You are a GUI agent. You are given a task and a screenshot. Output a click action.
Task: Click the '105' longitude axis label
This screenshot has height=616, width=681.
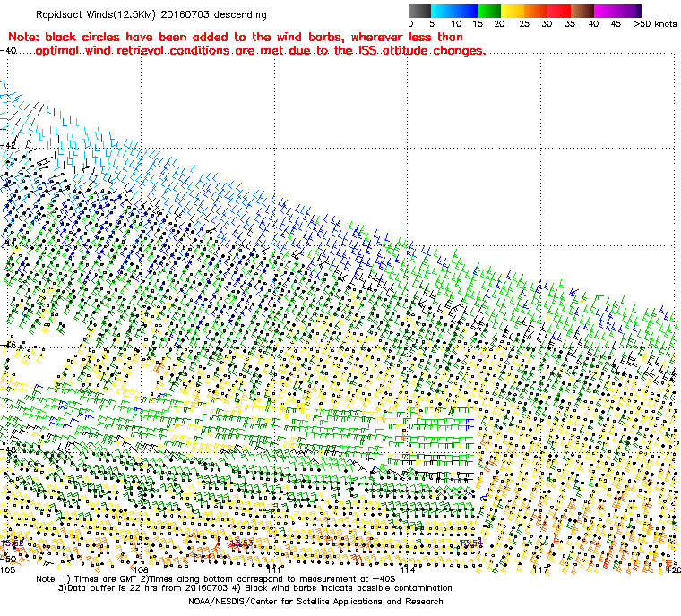click(x=8, y=569)
